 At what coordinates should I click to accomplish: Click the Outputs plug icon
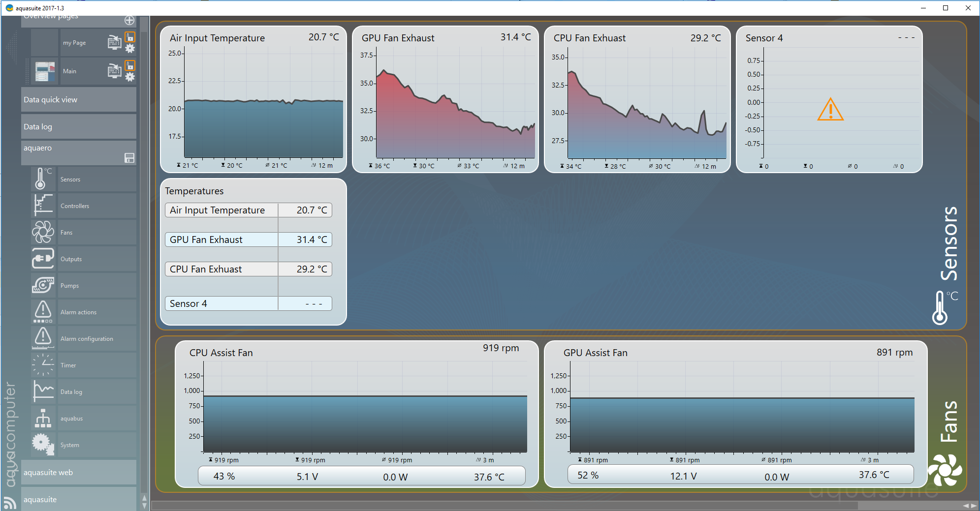tap(43, 259)
